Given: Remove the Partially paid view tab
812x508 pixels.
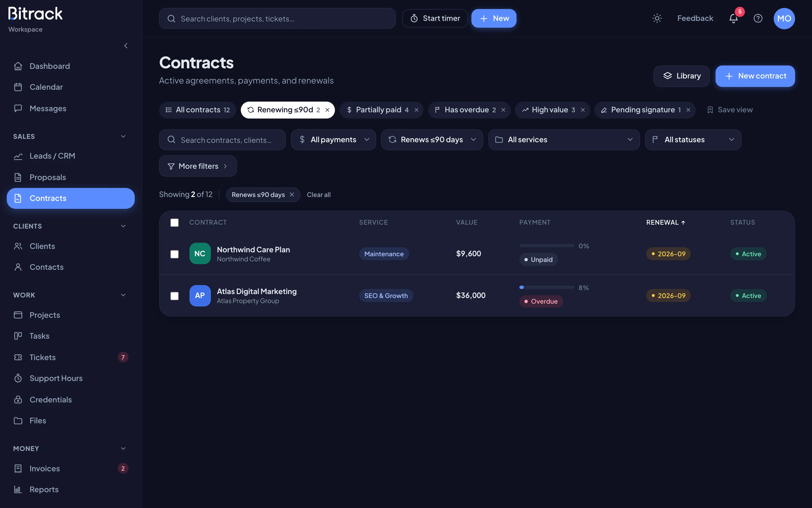Looking at the screenshot, I should click(416, 110).
